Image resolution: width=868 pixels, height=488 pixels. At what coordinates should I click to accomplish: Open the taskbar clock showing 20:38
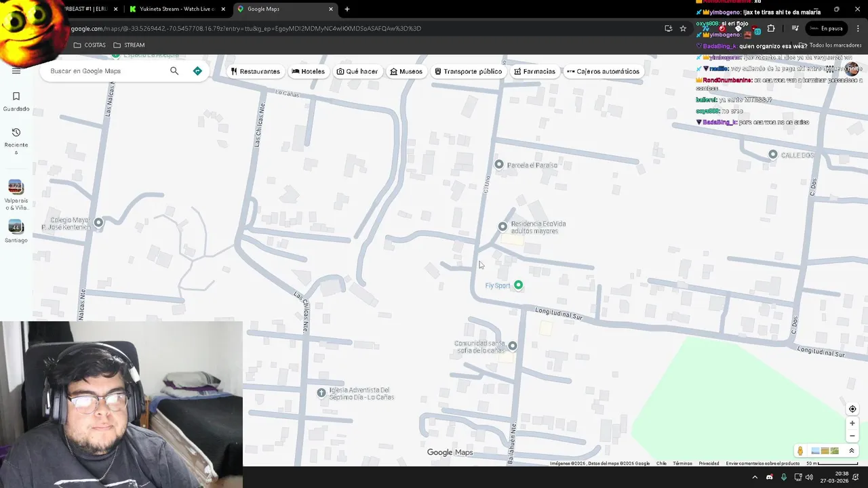pyautogui.click(x=833, y=477)
